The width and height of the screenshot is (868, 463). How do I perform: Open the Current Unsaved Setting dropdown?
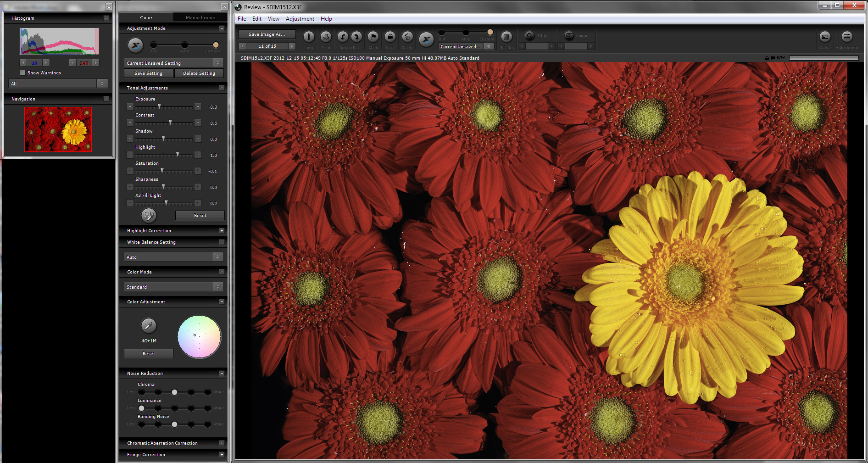[x=173, y=63]
